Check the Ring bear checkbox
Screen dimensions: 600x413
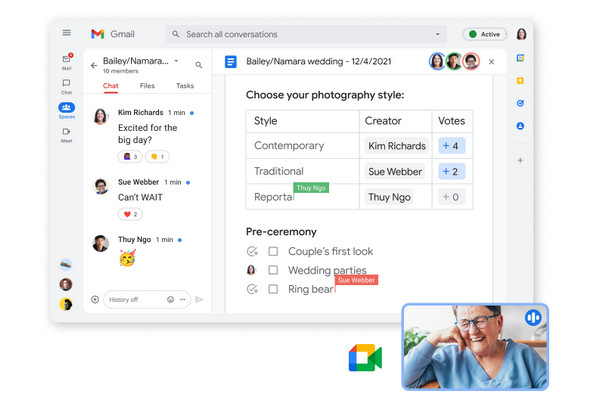(x=273, y=289)
